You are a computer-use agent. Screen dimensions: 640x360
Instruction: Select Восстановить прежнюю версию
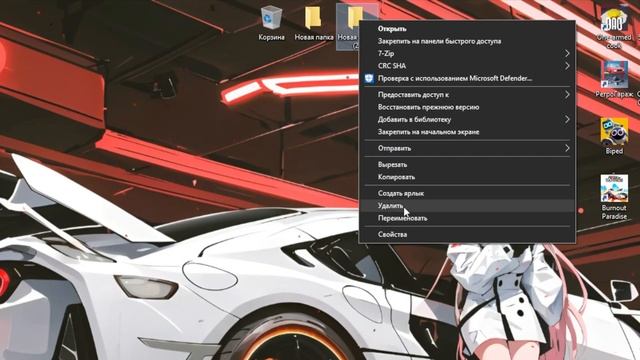click(x=467, y=107)
